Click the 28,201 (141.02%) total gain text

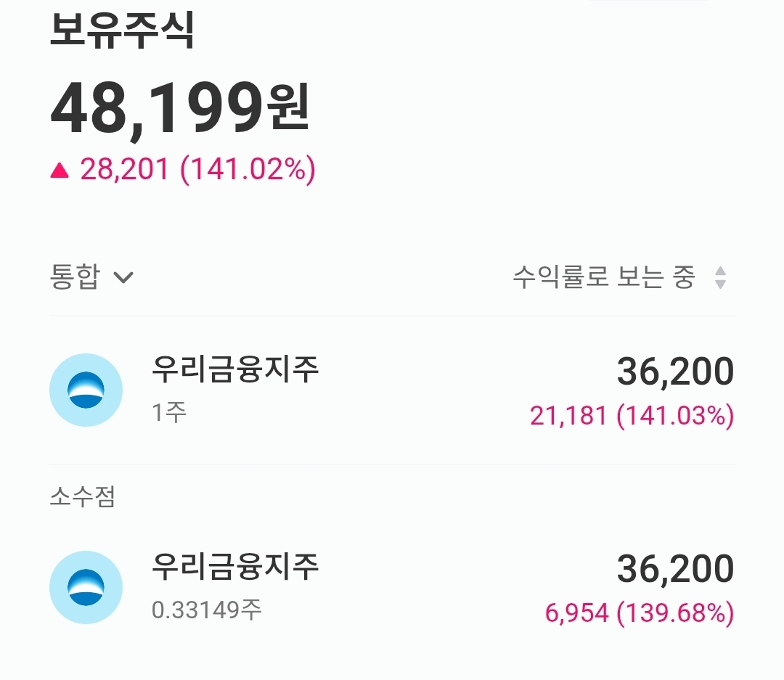pyautogui.click(x=197, y=170)
